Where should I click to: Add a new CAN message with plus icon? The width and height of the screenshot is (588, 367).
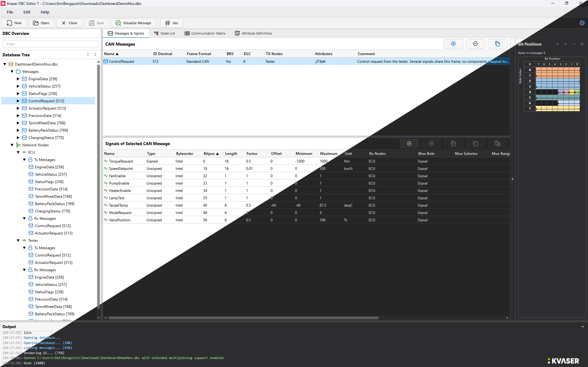click(x=453, y=44)
